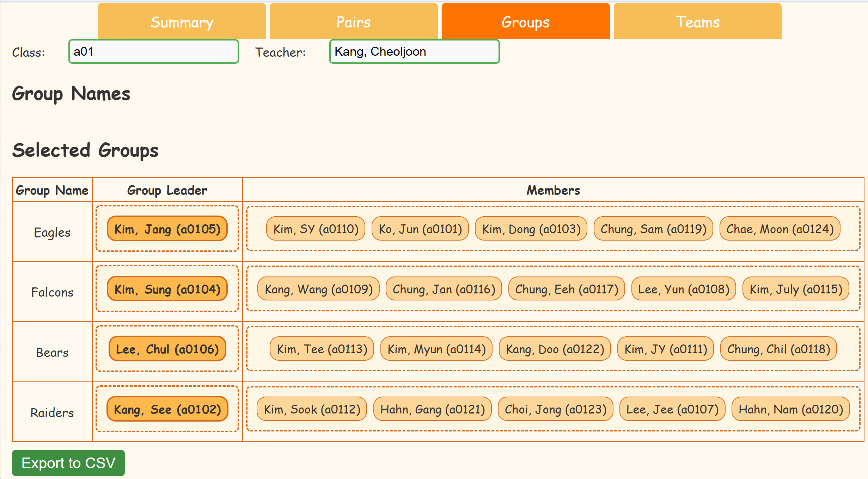Click member chip Kim, SY (a0110)

point(316,229)
